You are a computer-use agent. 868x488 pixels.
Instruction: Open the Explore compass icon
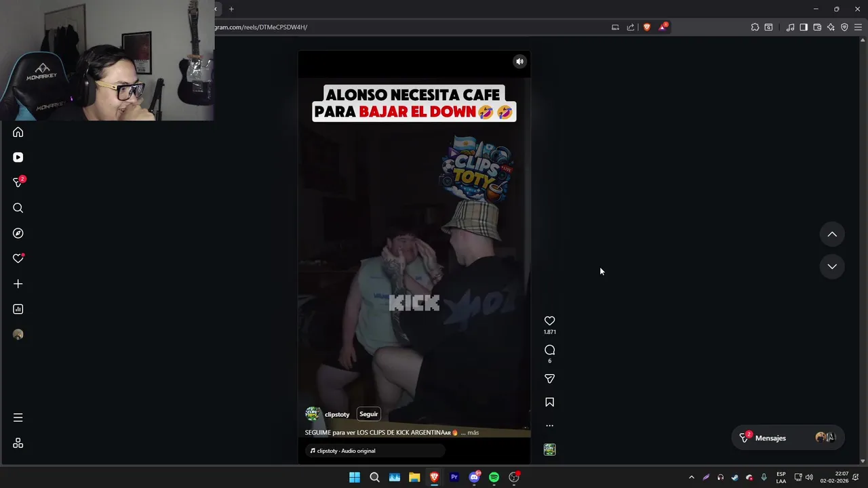click(18, 233)
